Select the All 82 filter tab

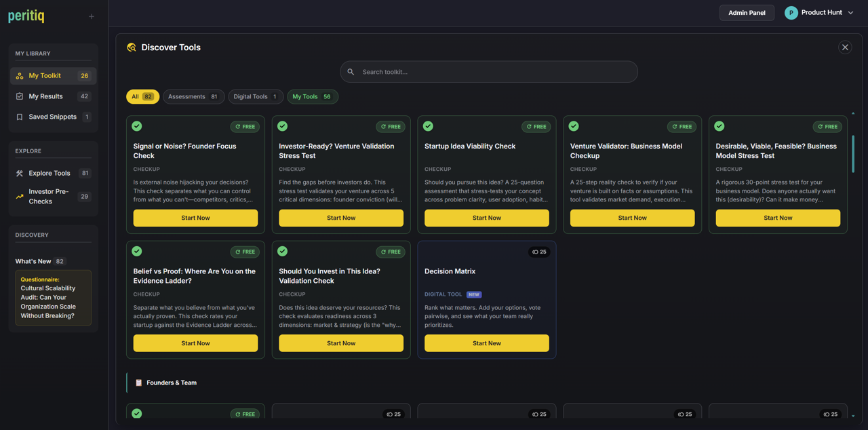pyautogui.click(x=142, y=97)
